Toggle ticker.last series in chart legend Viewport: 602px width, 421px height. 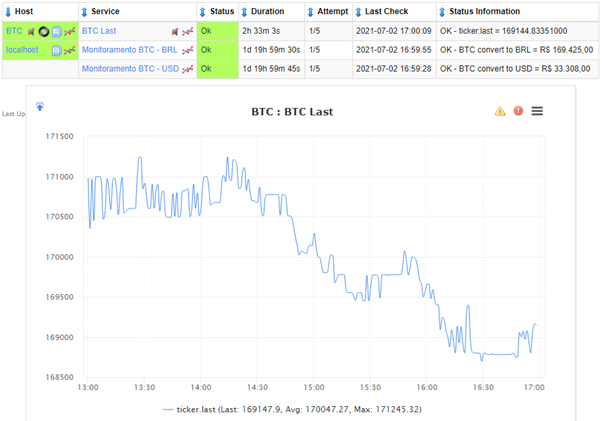pos(292,409)
